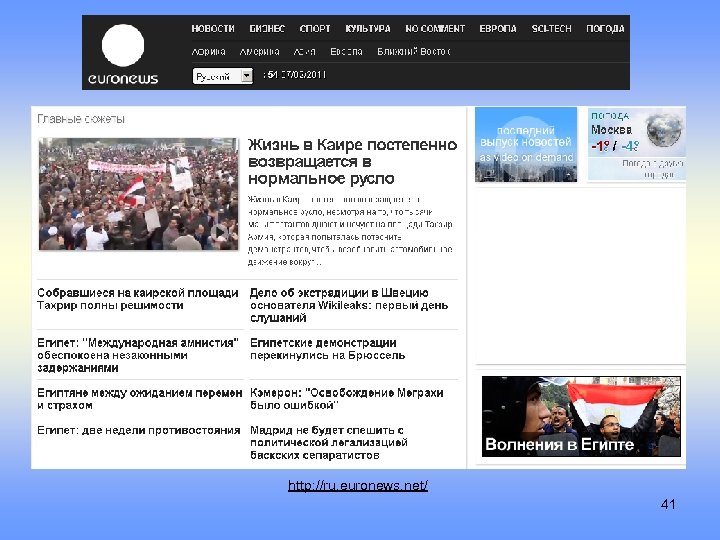Open the БИЗНЕС menu
This screenshot has width=720, height=540.
(267, 28)
